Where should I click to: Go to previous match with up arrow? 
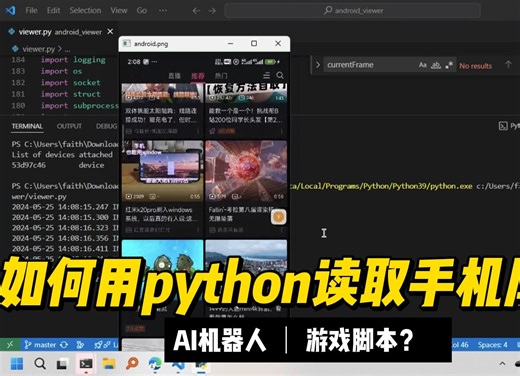pos(508,65)
